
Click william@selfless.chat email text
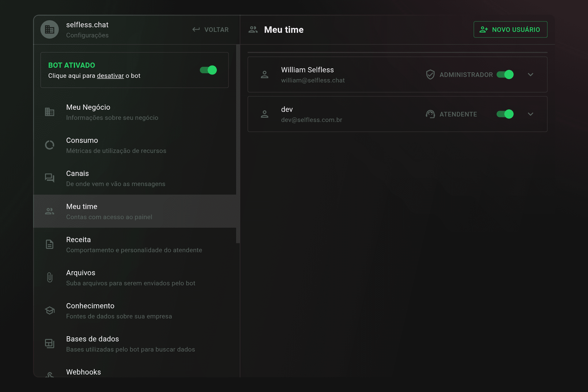tap(313, 80)
